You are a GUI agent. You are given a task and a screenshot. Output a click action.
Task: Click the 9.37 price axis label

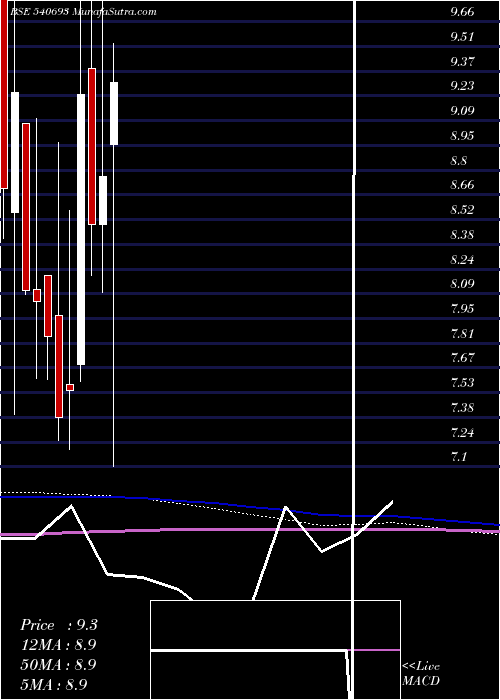462,61
